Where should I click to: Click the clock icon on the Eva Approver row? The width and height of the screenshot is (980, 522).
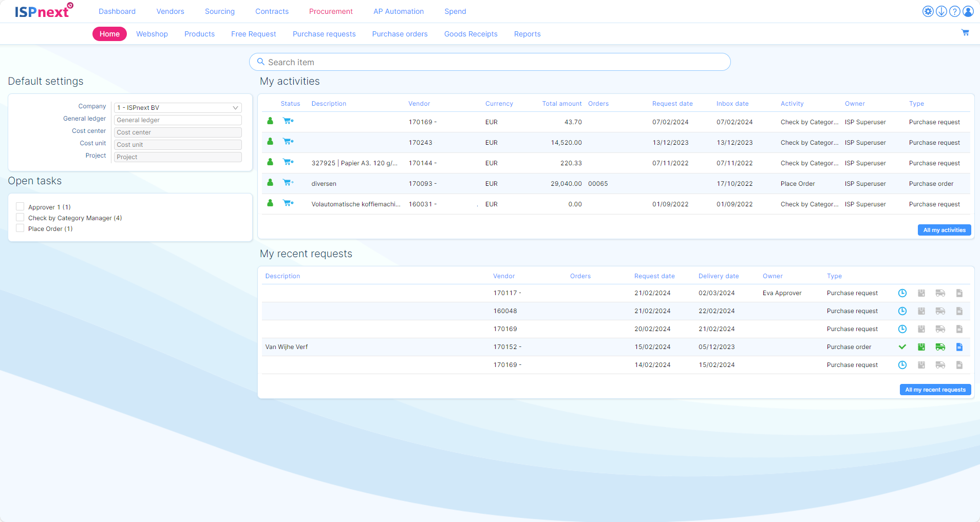tap(902, 293)
